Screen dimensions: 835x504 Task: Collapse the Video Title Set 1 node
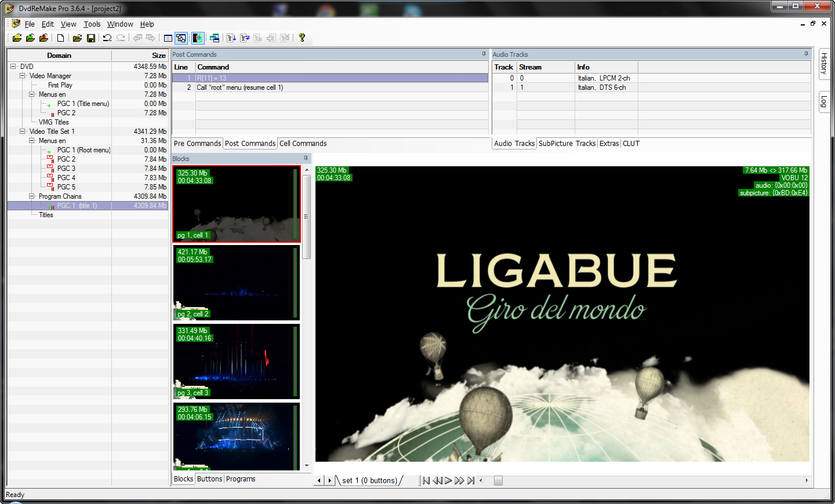click(23, 132)
